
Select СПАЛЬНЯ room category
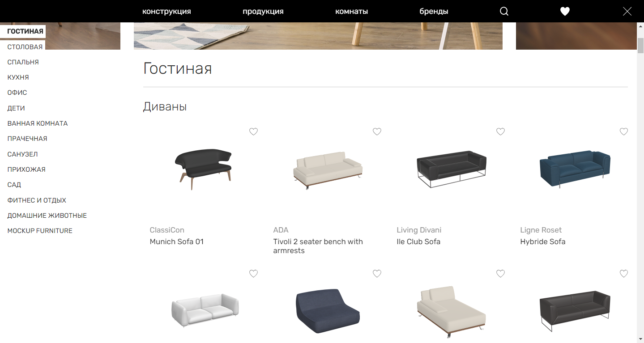coord(23,62)
